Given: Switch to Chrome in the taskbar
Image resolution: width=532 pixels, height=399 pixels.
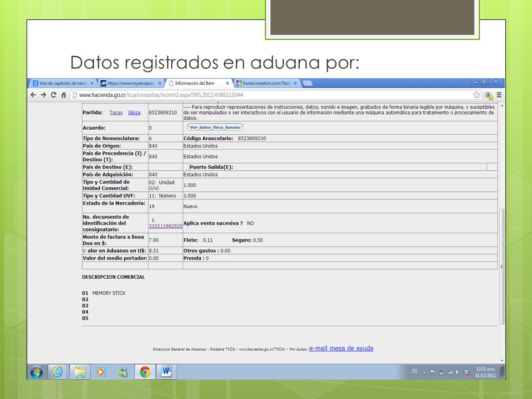Looking at the screenshot, I should tap(145, 372).
